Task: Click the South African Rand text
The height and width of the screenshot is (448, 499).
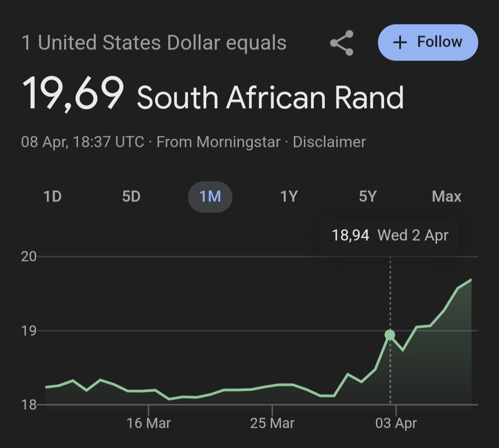Action: (270, 97)
